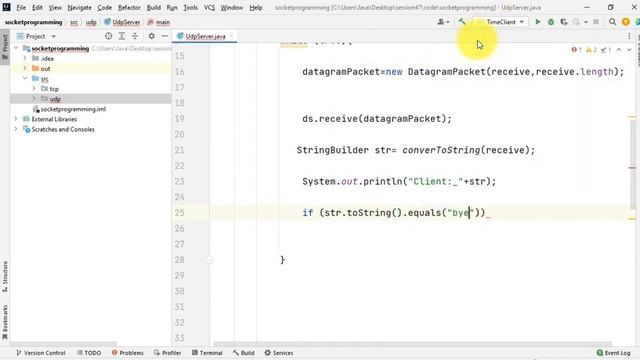Expand External Libraries node
640x360 pixels.
coord(16,119)
